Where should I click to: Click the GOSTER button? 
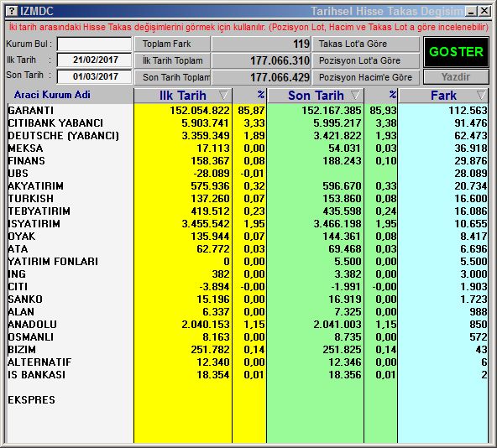[x=456, y=52]
